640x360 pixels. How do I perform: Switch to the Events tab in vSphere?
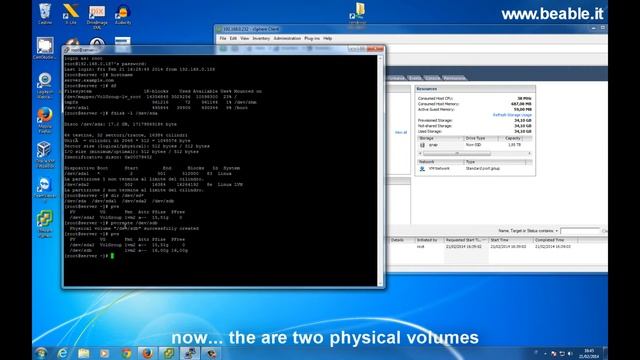coord(415,78)
